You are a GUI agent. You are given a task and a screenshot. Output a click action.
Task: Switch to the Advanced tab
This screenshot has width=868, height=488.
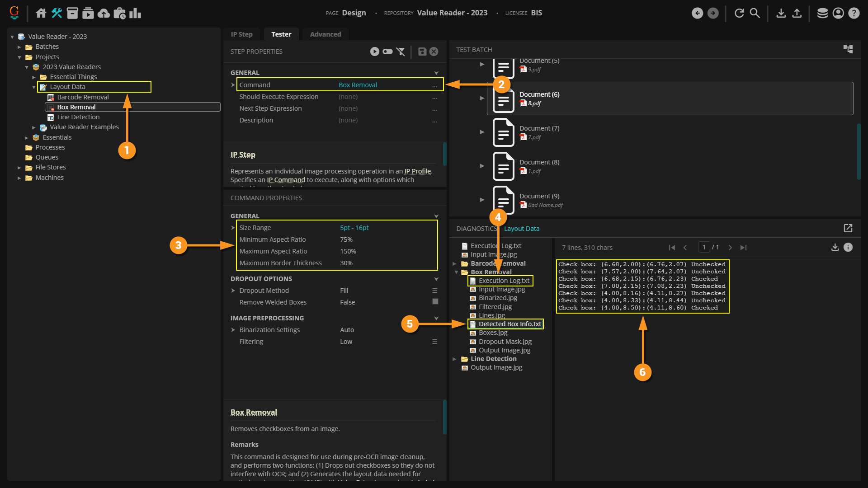pos(325,34)
